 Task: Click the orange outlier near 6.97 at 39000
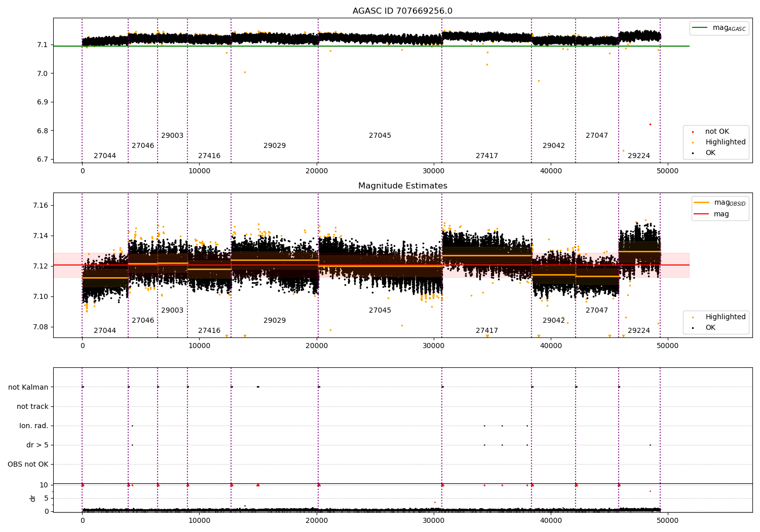[x=539, y=81]
